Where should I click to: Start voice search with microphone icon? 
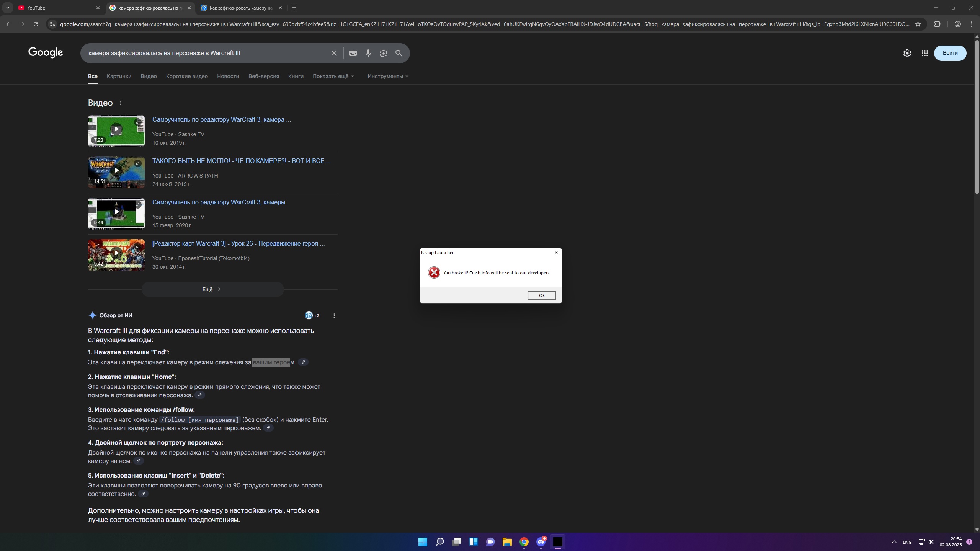[368, 53]
